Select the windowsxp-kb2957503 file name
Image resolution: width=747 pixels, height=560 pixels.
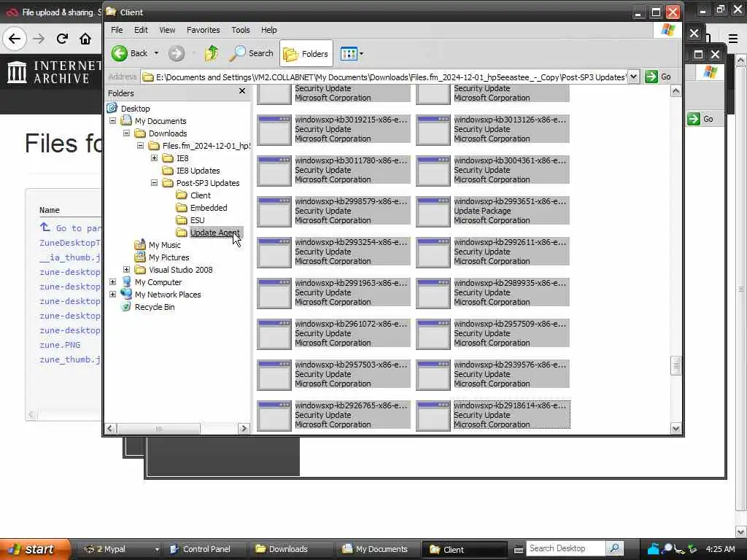pos(351,365)
